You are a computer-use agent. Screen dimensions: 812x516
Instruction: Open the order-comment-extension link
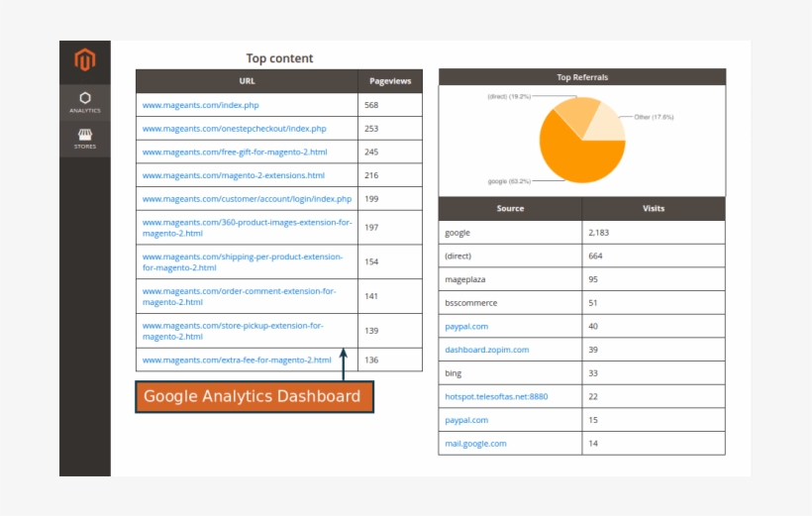(x=240, y=296)
